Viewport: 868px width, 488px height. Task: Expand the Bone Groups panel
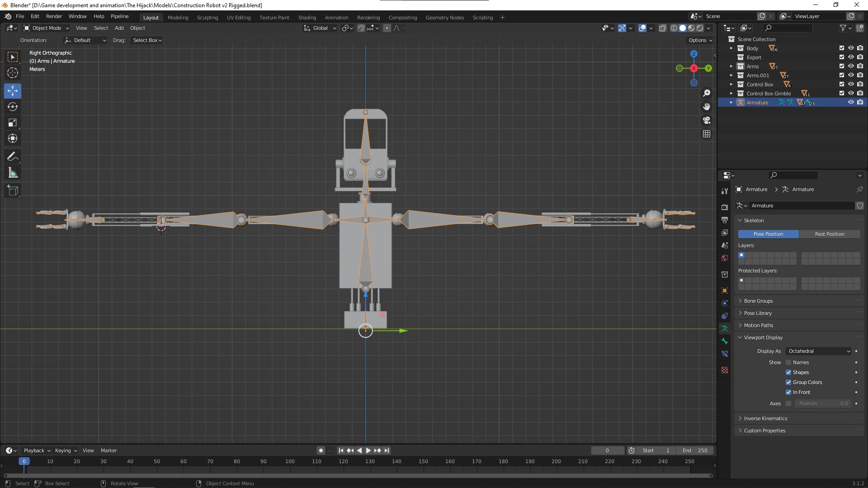coord(758,301)
